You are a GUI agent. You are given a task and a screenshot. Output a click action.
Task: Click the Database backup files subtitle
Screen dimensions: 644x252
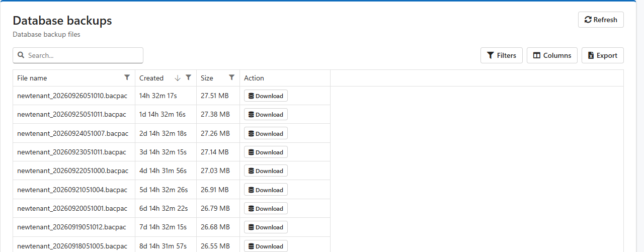pyautogui.click(x=46, y=35)
